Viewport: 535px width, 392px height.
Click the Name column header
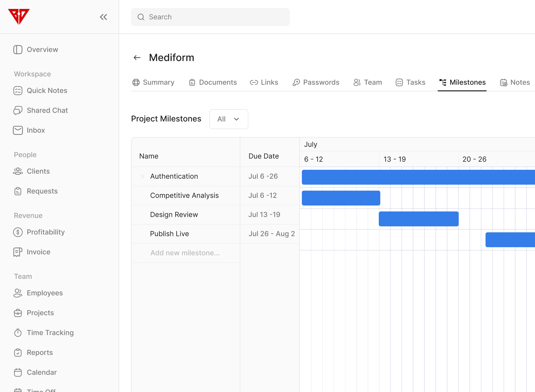click(149, 156)
